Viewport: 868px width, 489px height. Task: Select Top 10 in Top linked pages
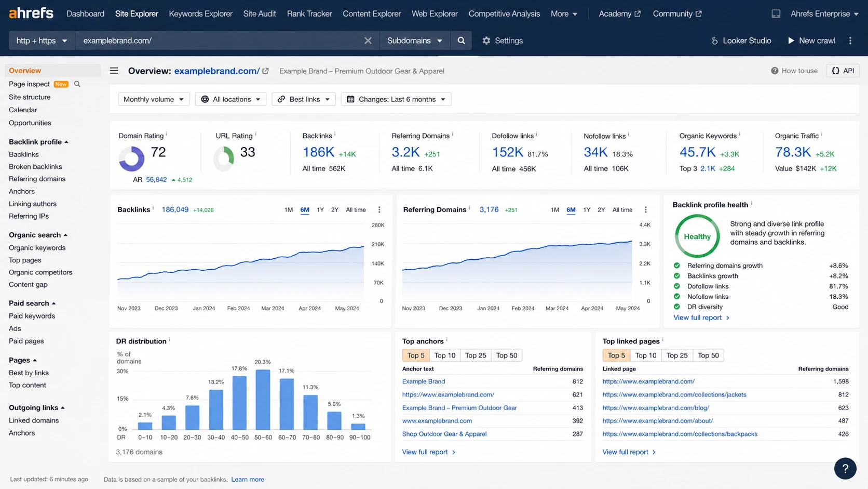pyautogui.click(x=646, y=355)
